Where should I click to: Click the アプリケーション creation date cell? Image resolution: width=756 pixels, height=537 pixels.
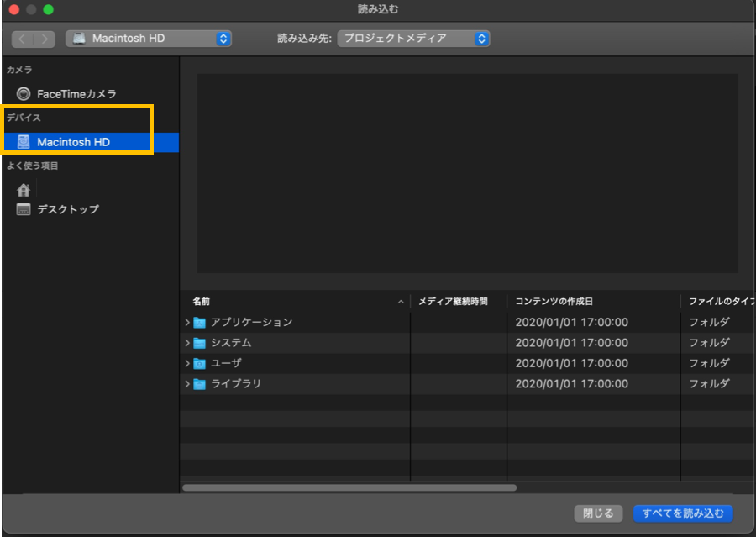click(572, 323)
